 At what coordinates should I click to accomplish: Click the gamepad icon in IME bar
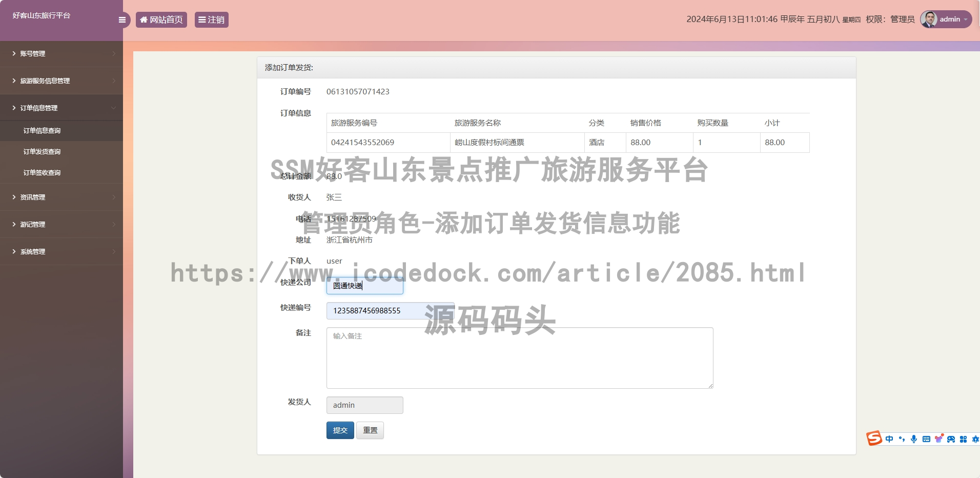[x=951, y=439]
